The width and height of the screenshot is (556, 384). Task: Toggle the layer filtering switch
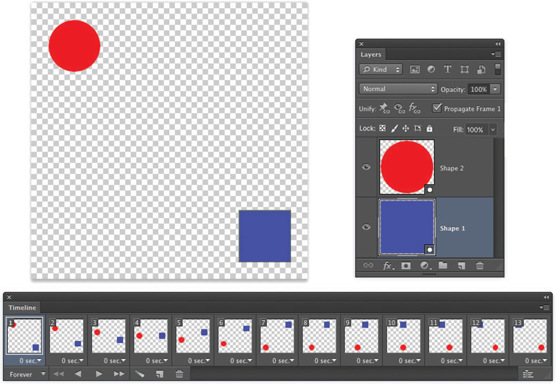497,69
